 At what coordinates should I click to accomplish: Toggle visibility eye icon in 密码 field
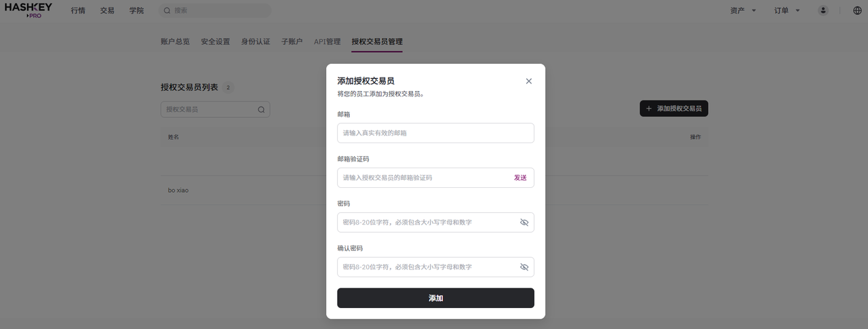click(x=524, y=222)
